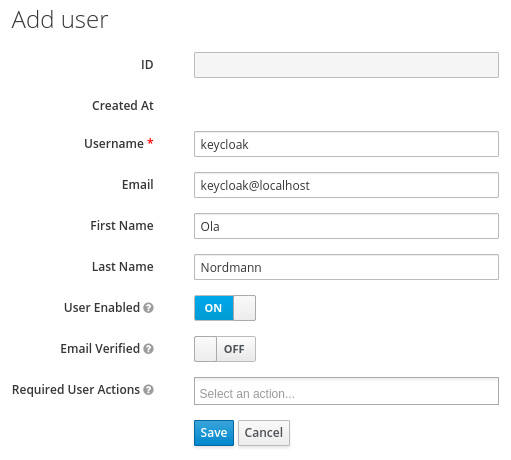
Task: Open the Required User Actions help tooltip icon
Action: pos(148,390)
